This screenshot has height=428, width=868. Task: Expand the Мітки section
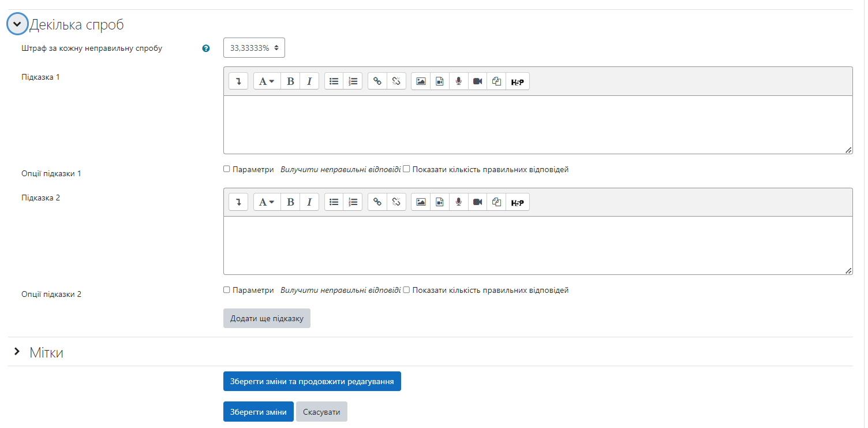17,351
